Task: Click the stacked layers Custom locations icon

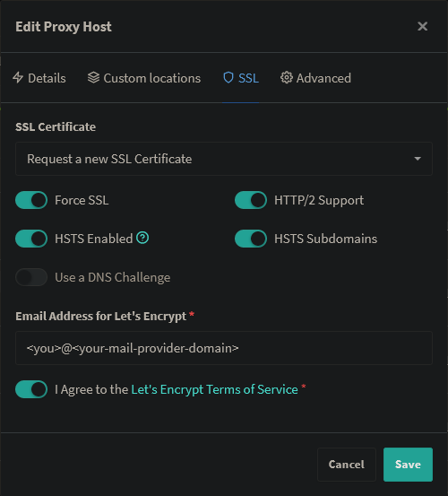Action: pos(93,78)
